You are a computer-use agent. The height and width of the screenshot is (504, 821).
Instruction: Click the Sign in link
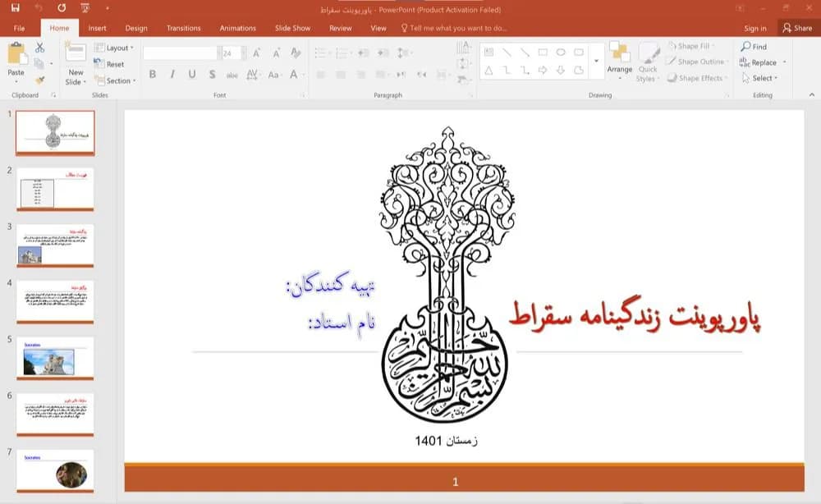click(x=755, y=28)
